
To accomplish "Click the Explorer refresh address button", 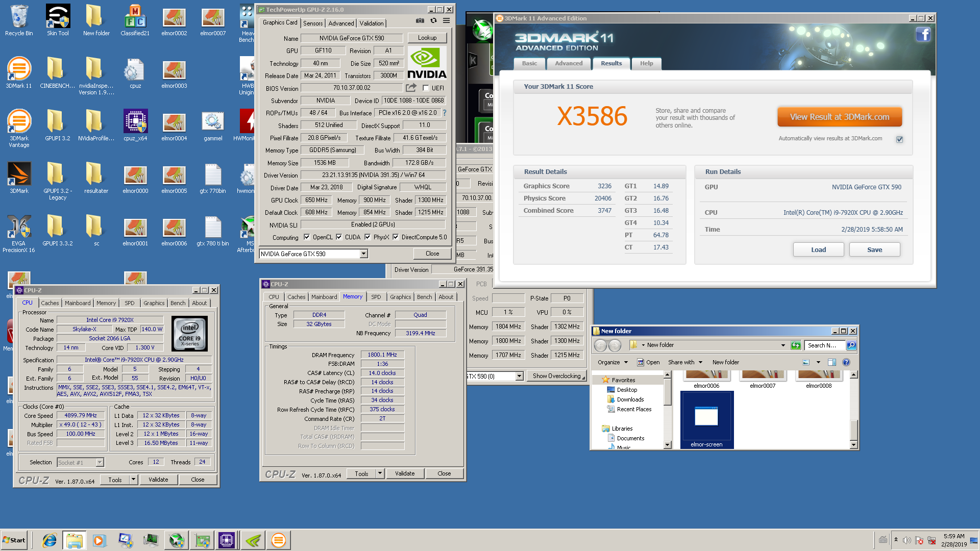I will click(796, 345).
